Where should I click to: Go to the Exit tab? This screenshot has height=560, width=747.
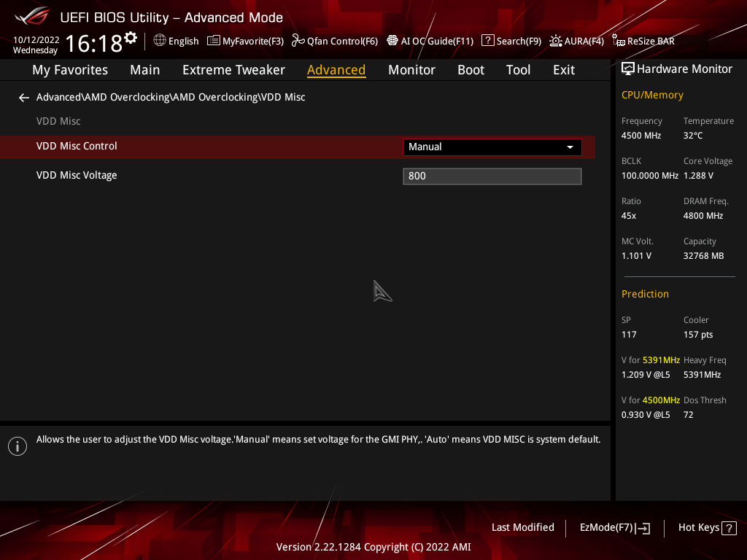[564, 69]
